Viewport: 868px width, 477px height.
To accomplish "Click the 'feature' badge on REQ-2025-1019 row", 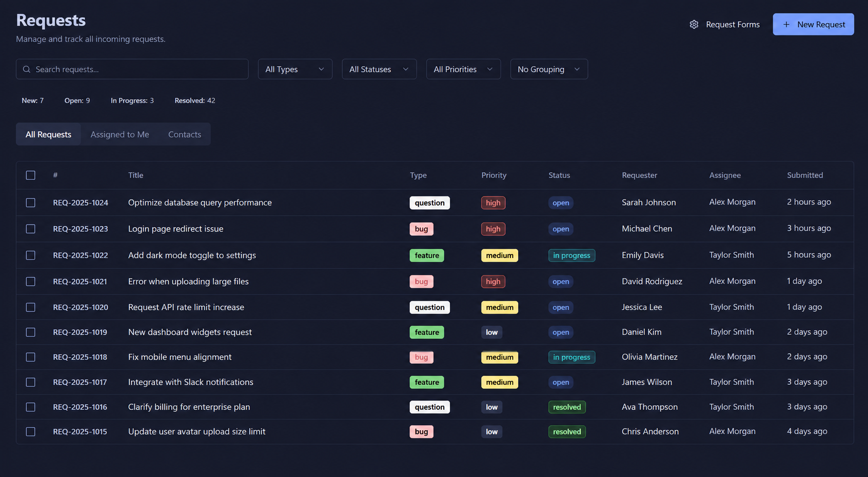I will point(427,332).
